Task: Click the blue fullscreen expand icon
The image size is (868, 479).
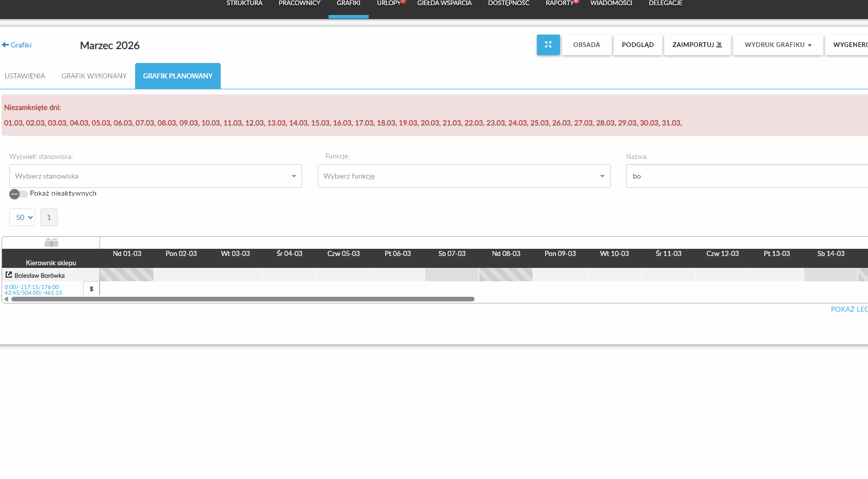Action: click(548, 45)
